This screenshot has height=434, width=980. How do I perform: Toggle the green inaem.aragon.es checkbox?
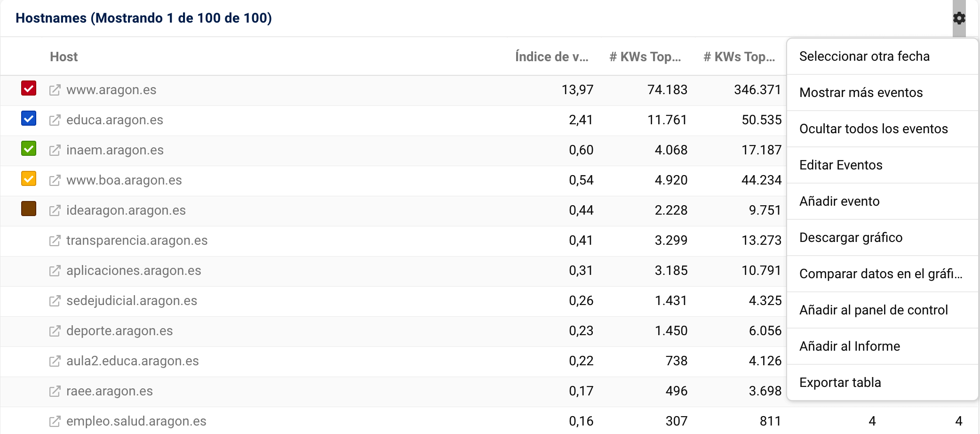click(29, 149)
